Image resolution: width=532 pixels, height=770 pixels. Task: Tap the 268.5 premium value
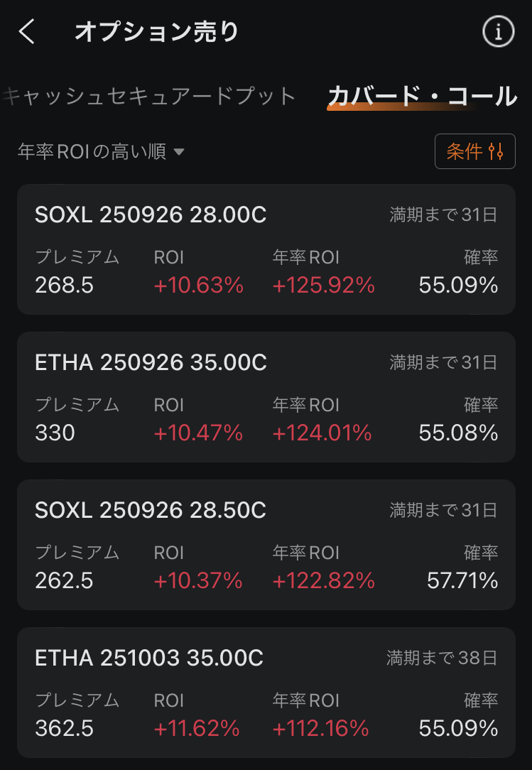(64, 286)
